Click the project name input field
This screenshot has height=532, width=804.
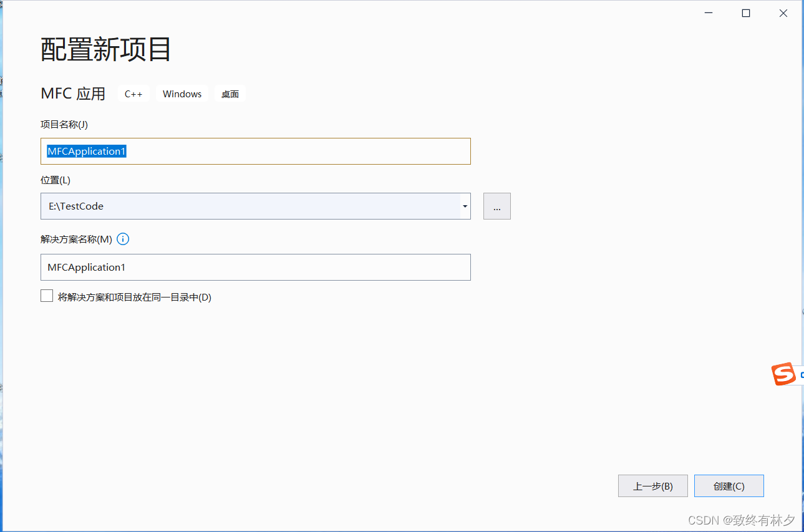[255, 151]
